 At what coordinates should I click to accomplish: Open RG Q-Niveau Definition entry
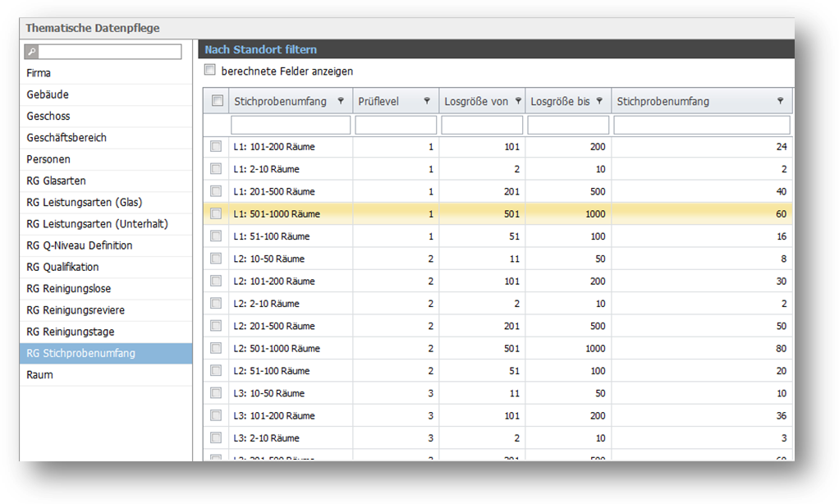106,245
